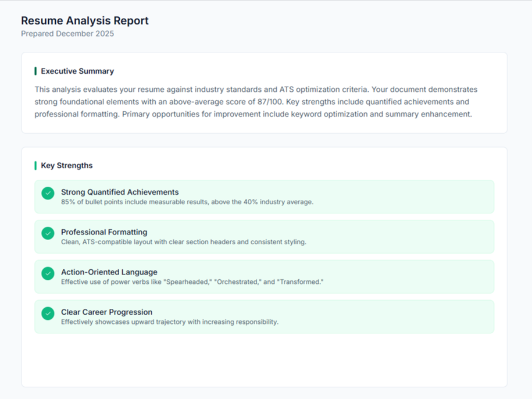The image size is (532, 399).
Task: Click the Executive Summary paragraph text
Action: click(x=256, y=102)
